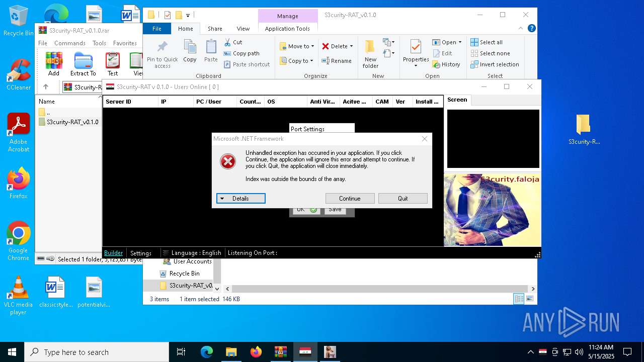Click the New folder icon in the ribbon
644x362 pixels.
[370, 54]
